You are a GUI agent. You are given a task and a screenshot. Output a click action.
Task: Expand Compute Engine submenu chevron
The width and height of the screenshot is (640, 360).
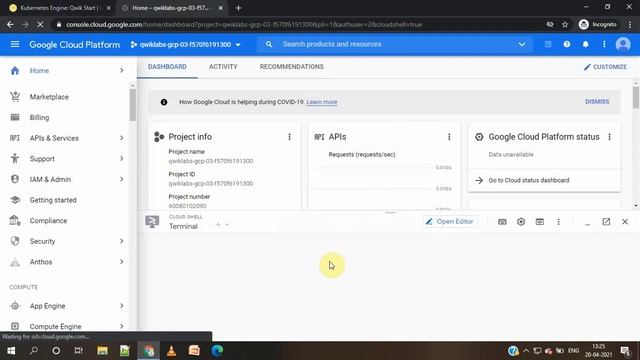(x=122, y=326)
